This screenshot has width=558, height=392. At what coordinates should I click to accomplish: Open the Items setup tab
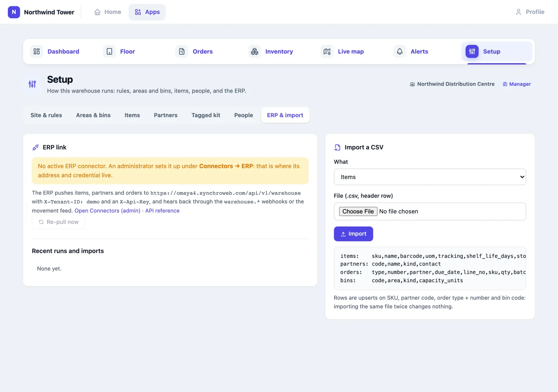tap(132, 115)
